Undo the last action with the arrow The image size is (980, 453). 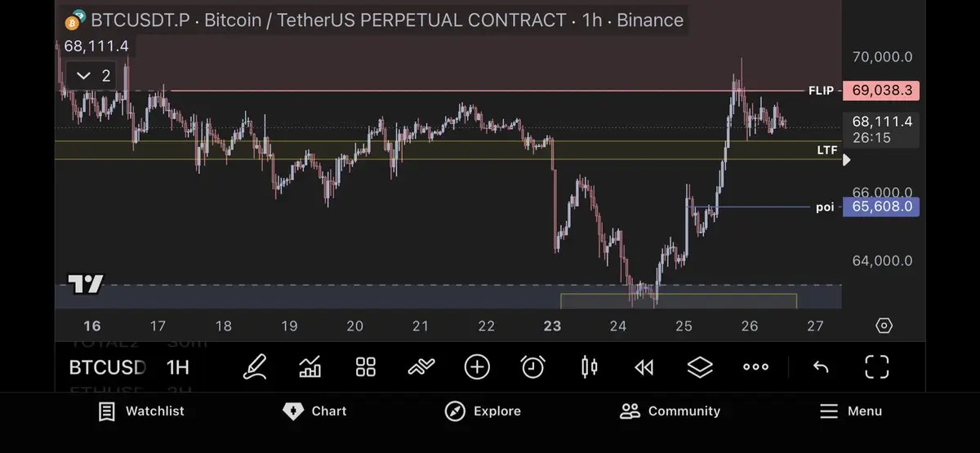coord(821,367)
